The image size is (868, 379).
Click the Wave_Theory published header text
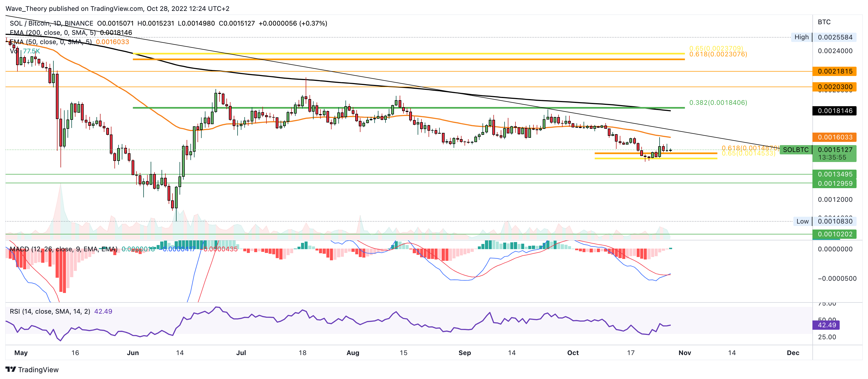coord(117,8)
